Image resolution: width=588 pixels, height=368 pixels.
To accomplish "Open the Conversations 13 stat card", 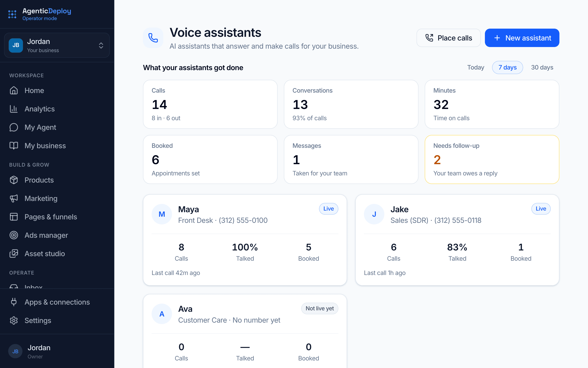I will pos(351,104).
